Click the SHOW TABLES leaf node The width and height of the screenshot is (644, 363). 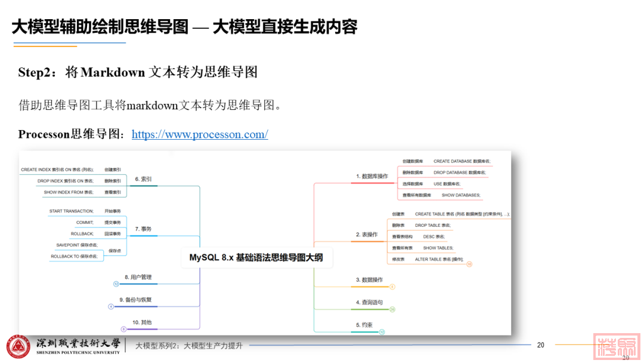(x=438, y=248)
